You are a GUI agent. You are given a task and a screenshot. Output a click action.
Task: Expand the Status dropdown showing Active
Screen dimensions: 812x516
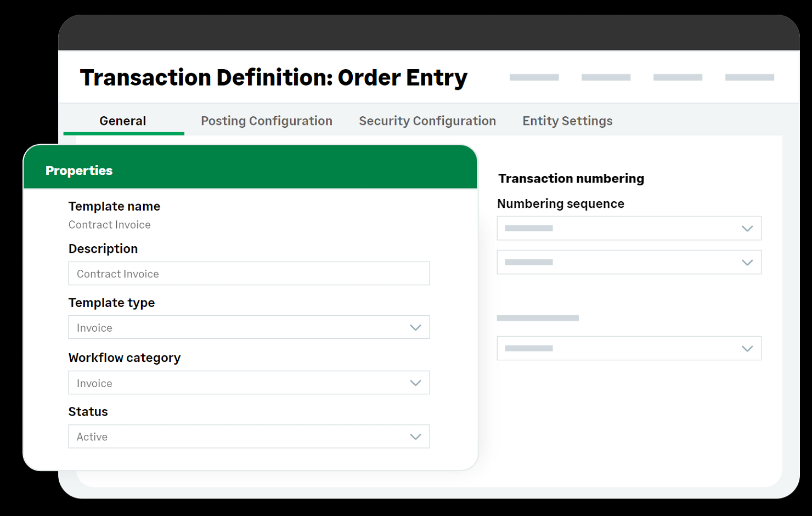point(249,436)
